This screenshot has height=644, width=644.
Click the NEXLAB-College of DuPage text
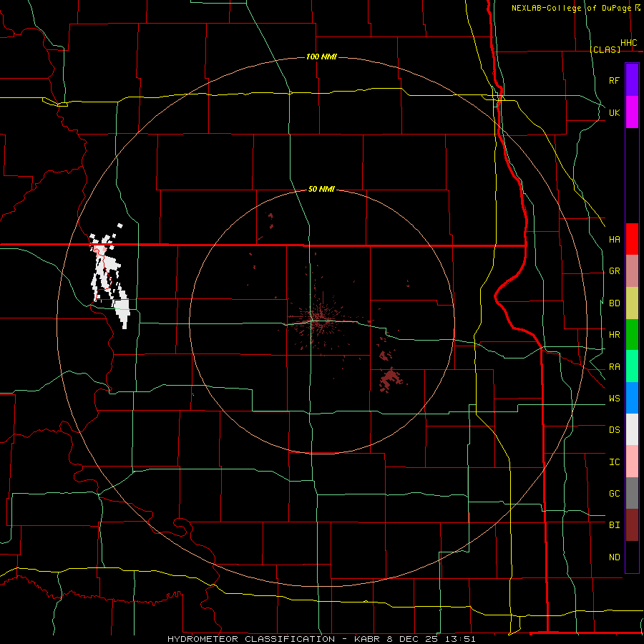571,8
